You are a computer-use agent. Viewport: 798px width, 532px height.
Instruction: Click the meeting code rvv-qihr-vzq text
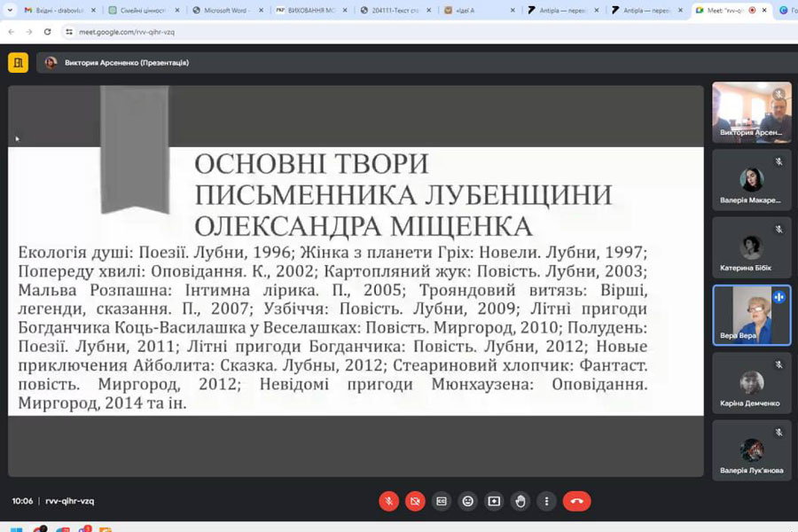tap(70, 501)
